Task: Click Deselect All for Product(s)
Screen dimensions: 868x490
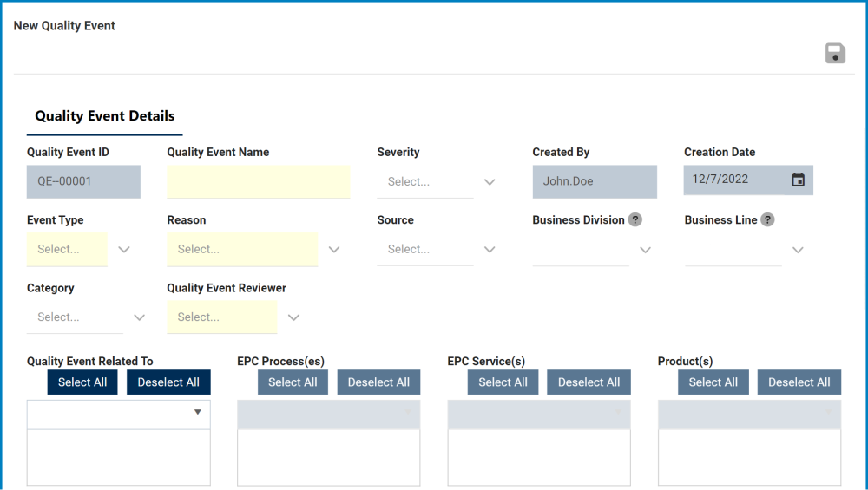Action: click(x=799, y=382)
